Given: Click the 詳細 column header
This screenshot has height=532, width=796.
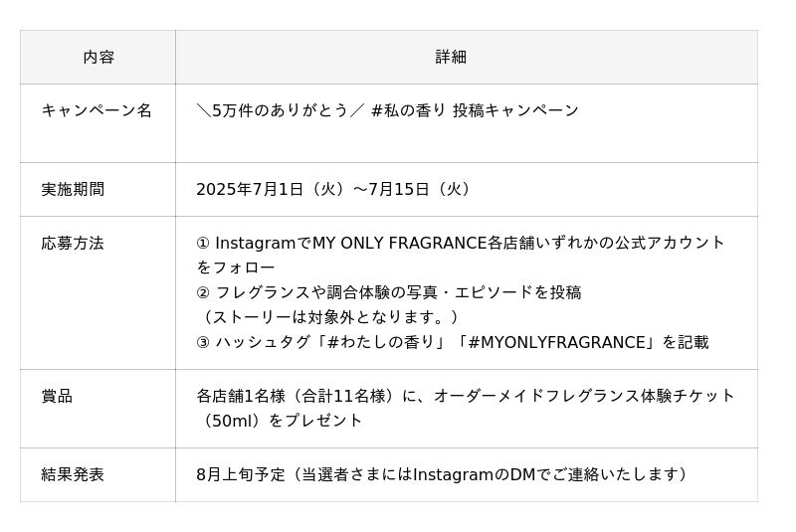Looking at the screenshot, I should (450, 57).
